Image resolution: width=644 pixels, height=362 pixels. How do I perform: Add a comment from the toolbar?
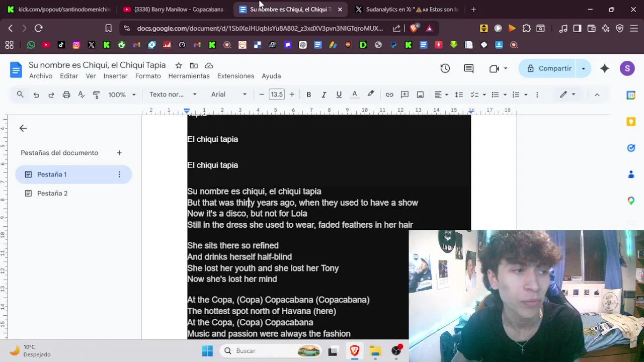pyautogui.click(x=405, y=95)
